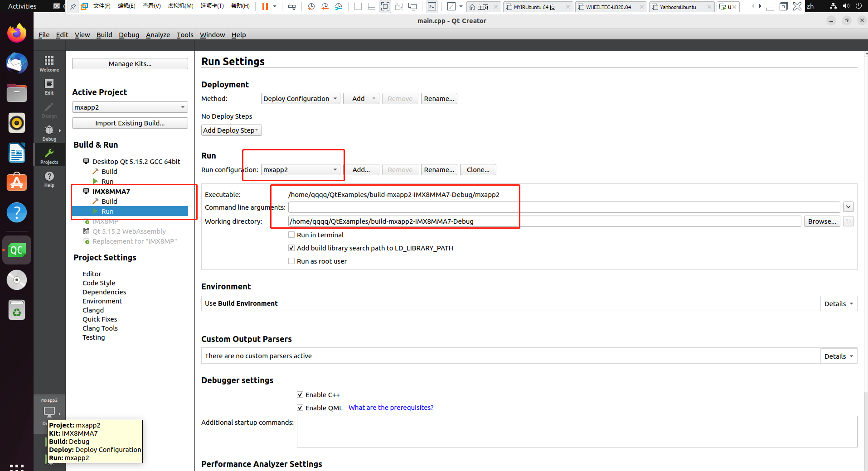
Task: Click the Clone run configuration button
Action: (478, 170)
